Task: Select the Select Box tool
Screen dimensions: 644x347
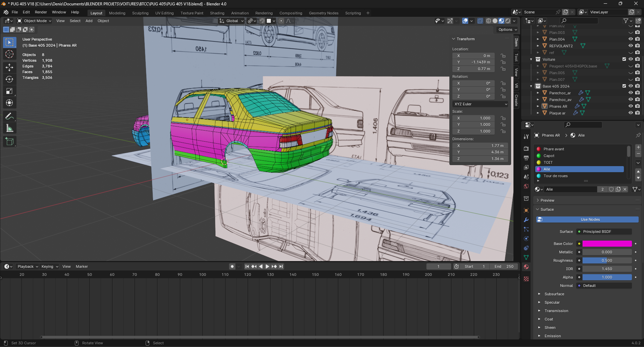Action: pos(9,42)
